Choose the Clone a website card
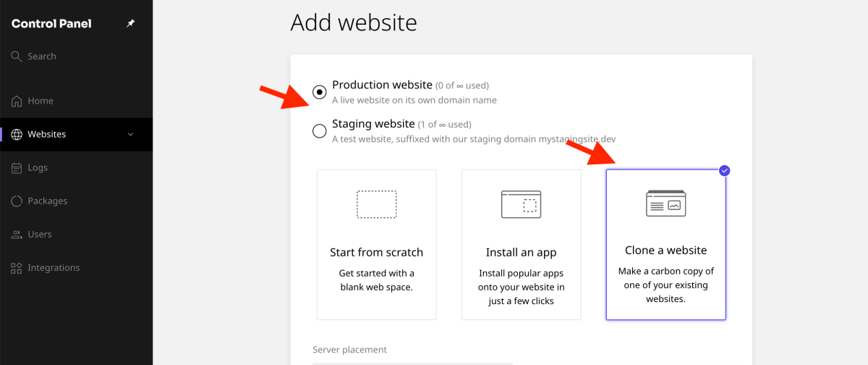This screenshot has width=868, height=365. pyautogui.click(x=665, y=245)
